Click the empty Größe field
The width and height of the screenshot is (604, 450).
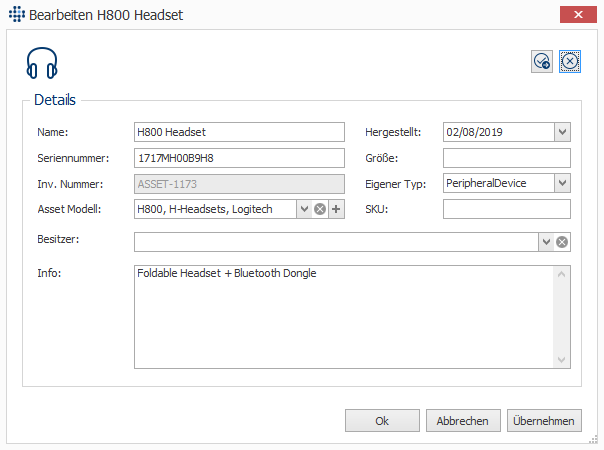[x=506, y=158]
